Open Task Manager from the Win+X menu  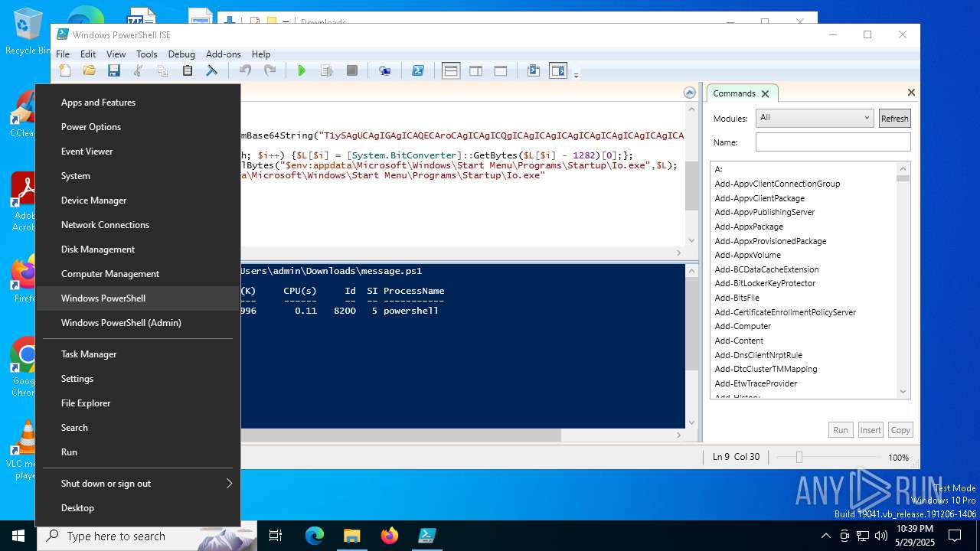click(138, 354)
